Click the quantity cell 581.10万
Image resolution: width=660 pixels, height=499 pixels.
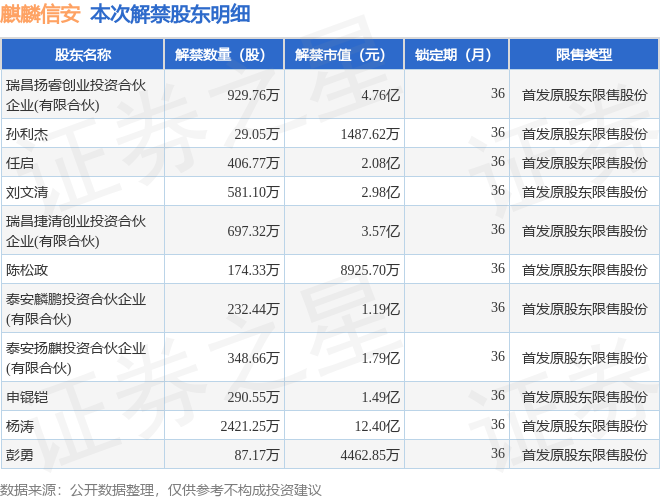tap(253, 192)
